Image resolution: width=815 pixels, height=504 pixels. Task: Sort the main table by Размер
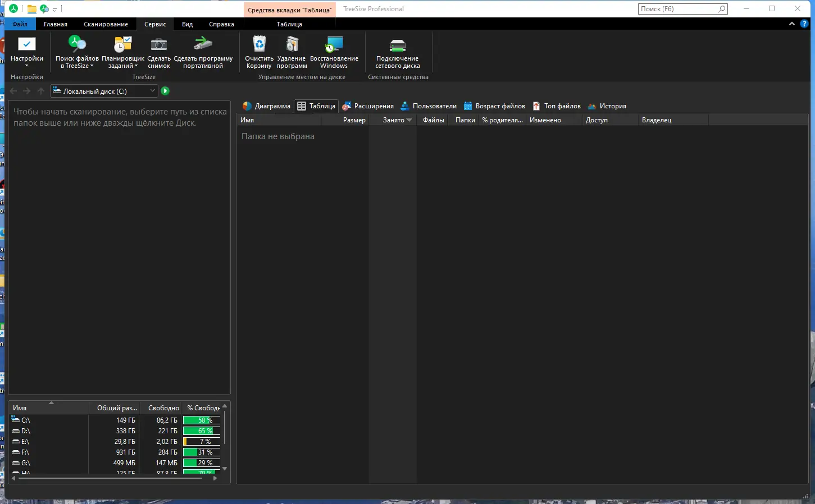pos(345,120)
